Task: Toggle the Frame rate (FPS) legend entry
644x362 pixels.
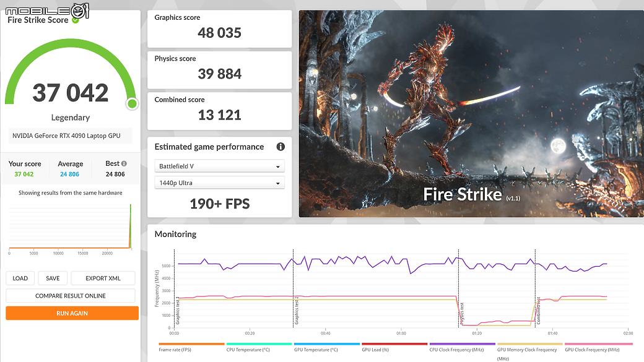Action: coord(191,347)
